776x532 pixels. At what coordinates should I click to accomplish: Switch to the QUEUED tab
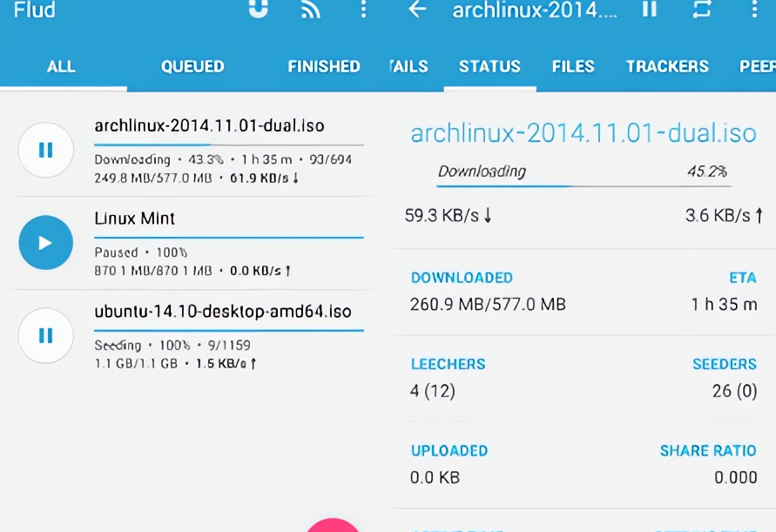(192, 66)
